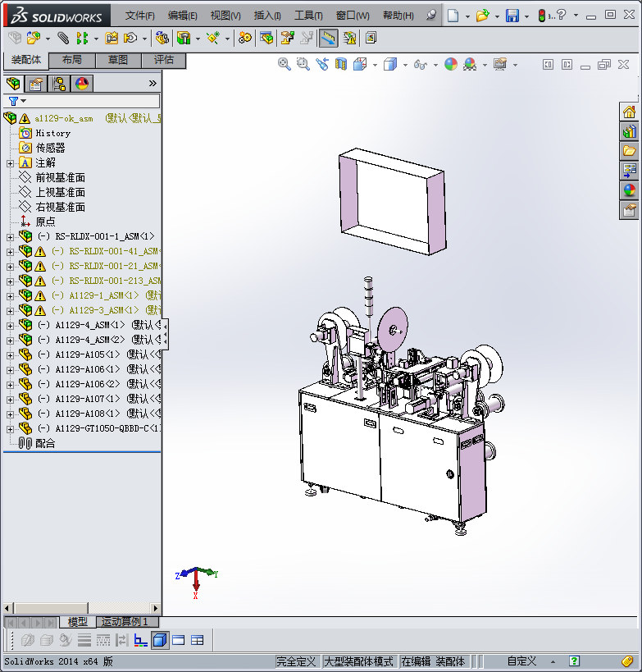Click the Reference Geometry icon
The width and height of the screenshot is (642, 672).
[x=213, y=38]
